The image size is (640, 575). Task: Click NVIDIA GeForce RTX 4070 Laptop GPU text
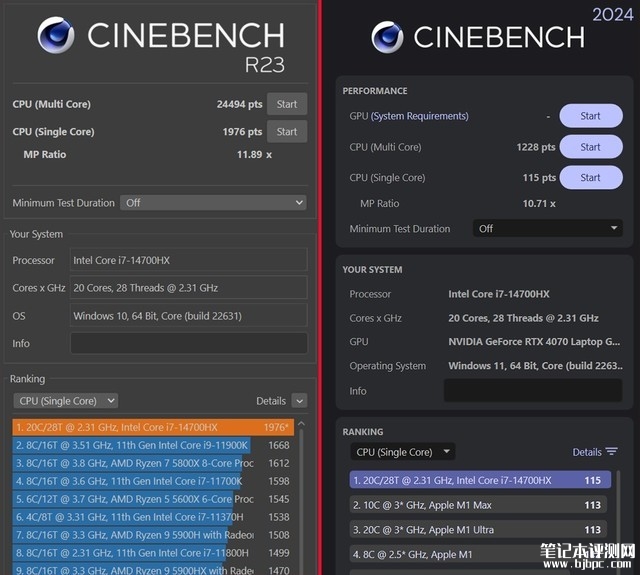tap(534, 342)
